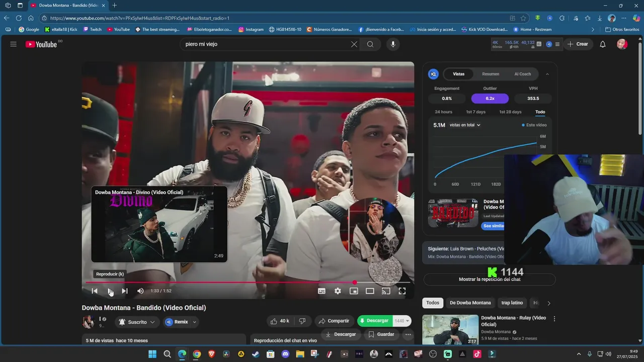The width and height of the screenshot is (644, 362).
Task: Mute the video volume
Action: pos(140,291)
